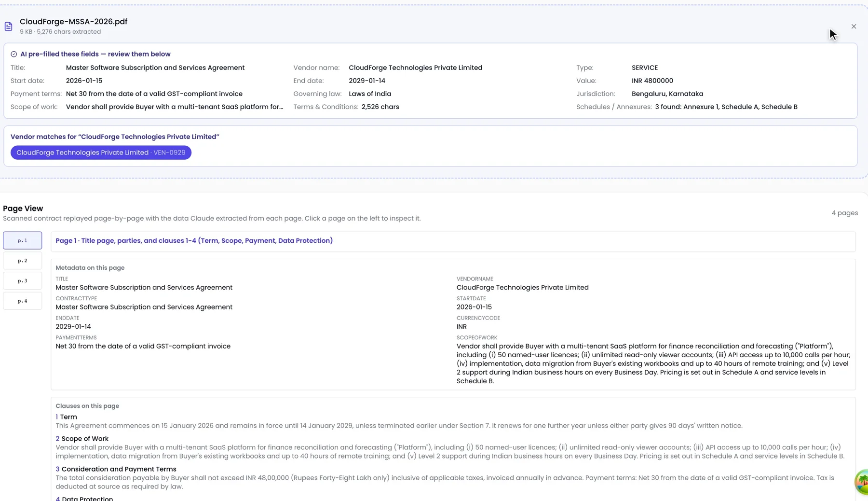Screen dimensions: 868x501
Task: Click the CURRENCYCODE value INR
Action: (x=461, y=327)
